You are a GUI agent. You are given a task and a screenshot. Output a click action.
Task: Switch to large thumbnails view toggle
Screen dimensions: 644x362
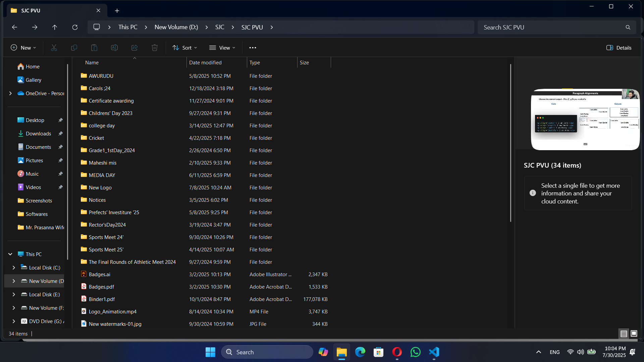pos(634,334)
